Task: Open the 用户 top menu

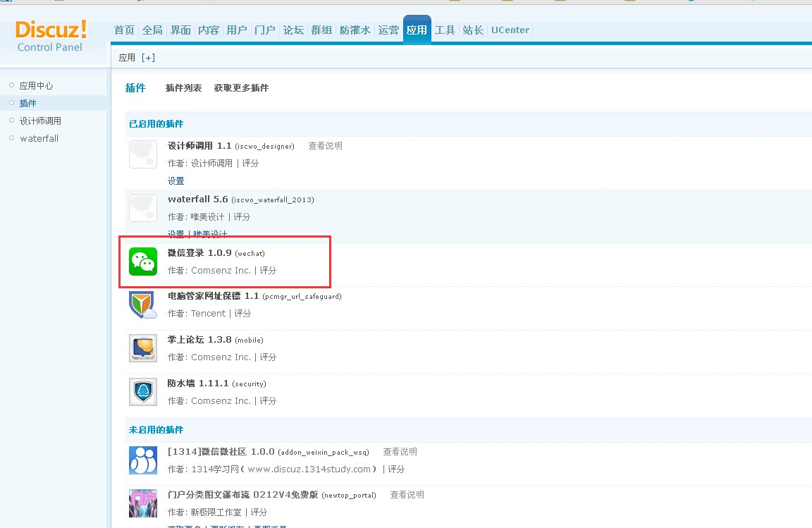Action: 237,30
